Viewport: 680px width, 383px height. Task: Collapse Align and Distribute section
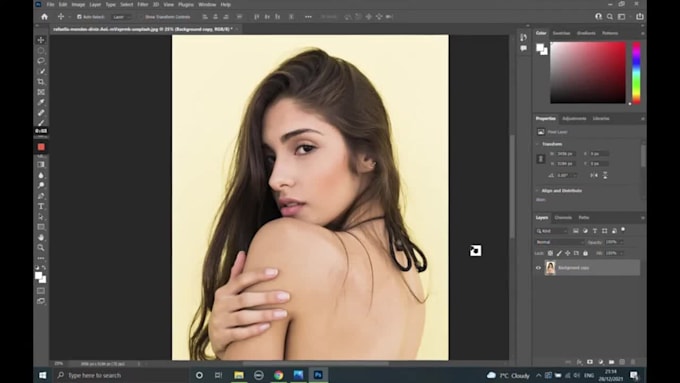[x=538, y=191]
